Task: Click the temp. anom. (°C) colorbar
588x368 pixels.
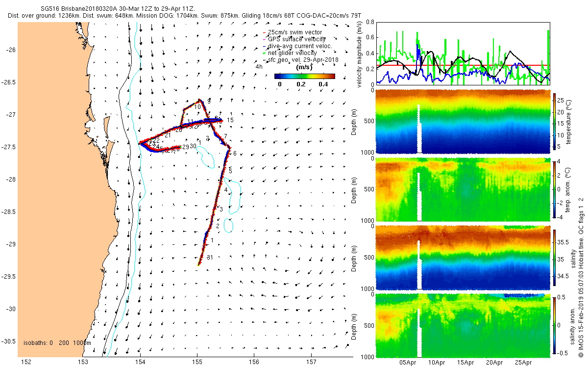Action: 555,189
